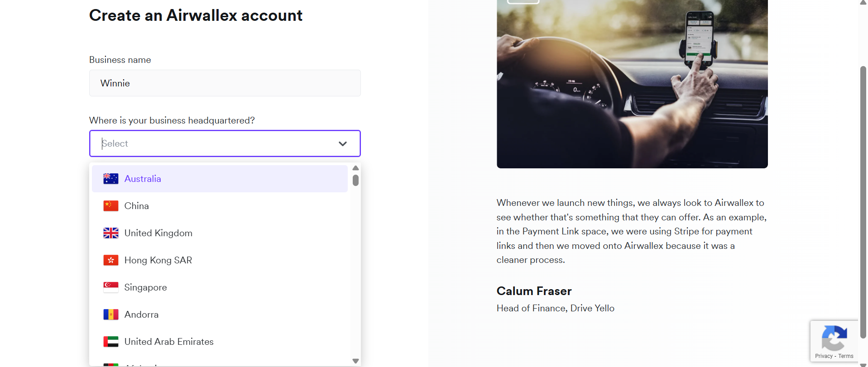The image size is (868, 367).
Task: Click the China flag icon
Action: 110,206
